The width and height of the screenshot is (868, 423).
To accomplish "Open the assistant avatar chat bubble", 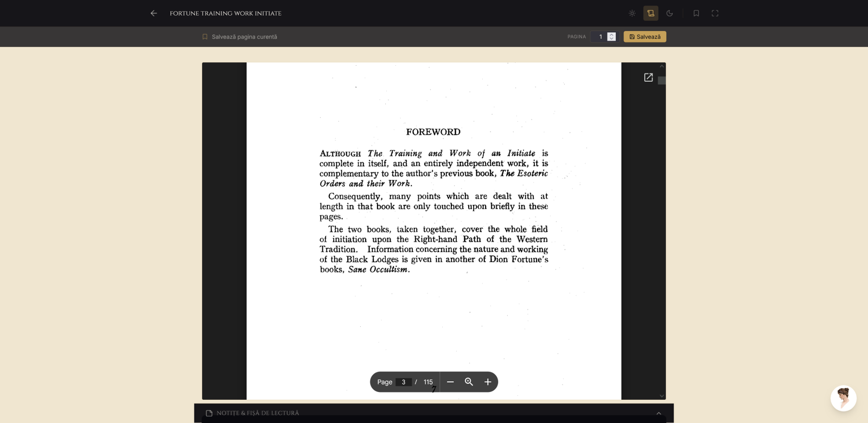I will click(844, 399).
